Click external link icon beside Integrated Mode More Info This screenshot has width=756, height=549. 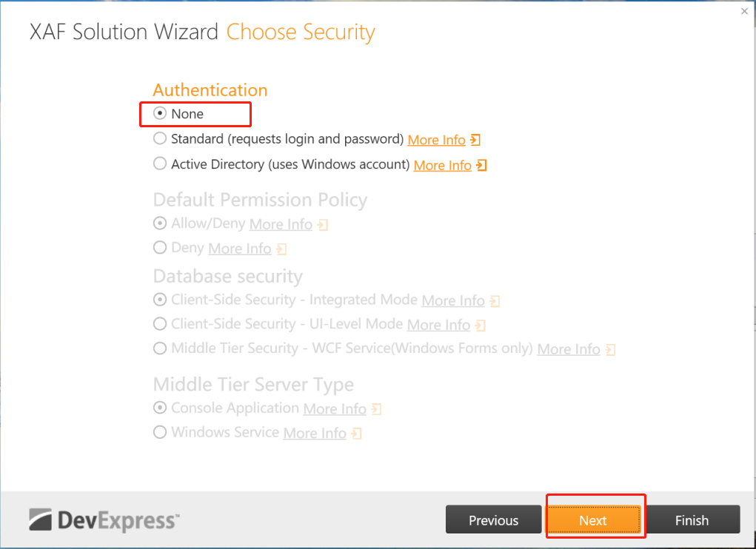(x=495, y=301)
